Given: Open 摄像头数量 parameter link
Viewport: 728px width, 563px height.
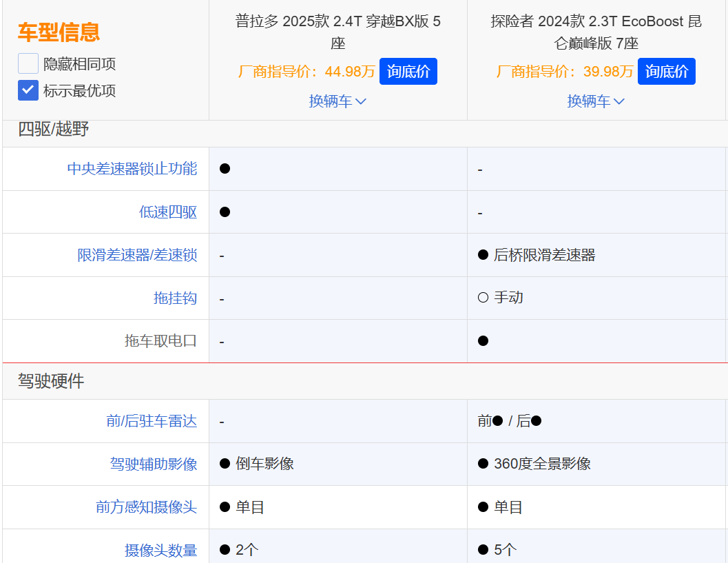Looking at the screenshot, I should 160,551.
